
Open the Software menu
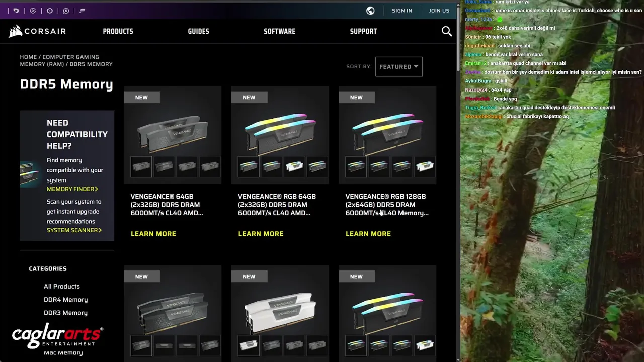coord(279,31)
